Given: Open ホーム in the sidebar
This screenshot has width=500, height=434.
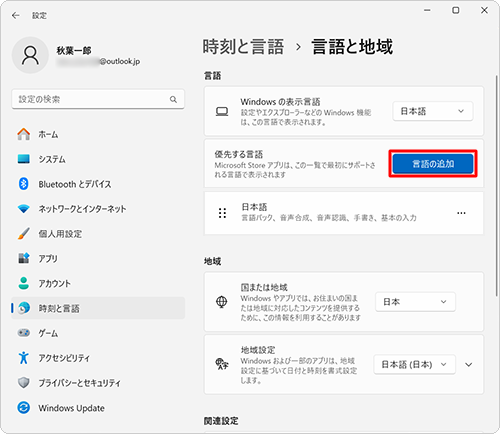Looking at the screenshot, I should [x=98, y=134].
